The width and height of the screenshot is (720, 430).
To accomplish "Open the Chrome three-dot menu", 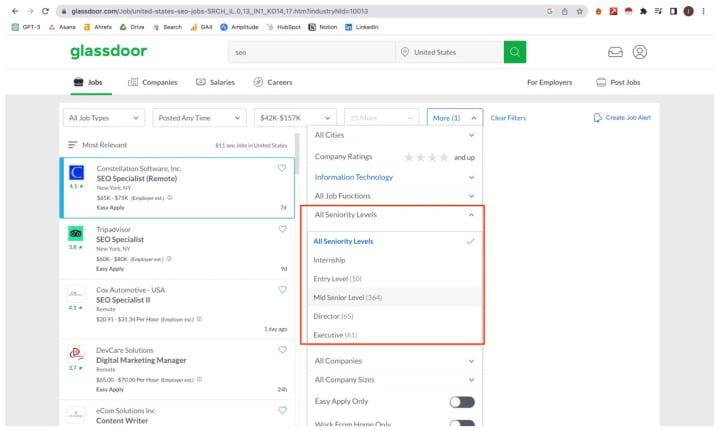I will [703, 11].
